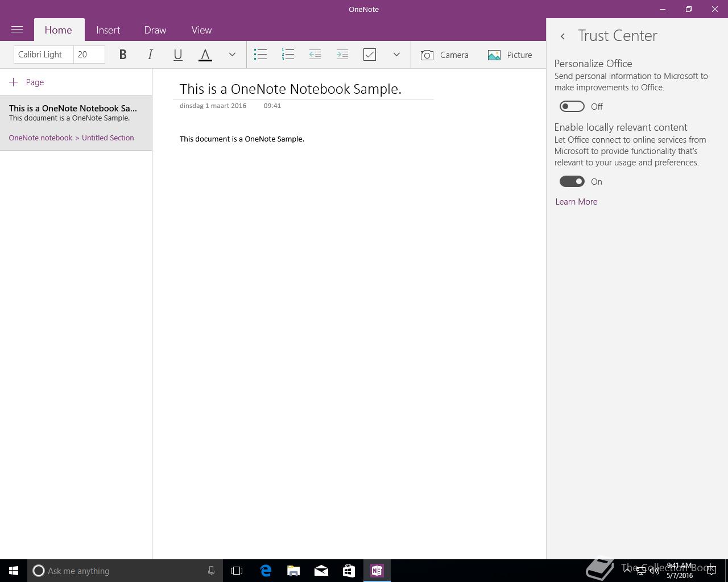
Task: Open the Windows Store from taskbar
Action: tap(349, 571)
